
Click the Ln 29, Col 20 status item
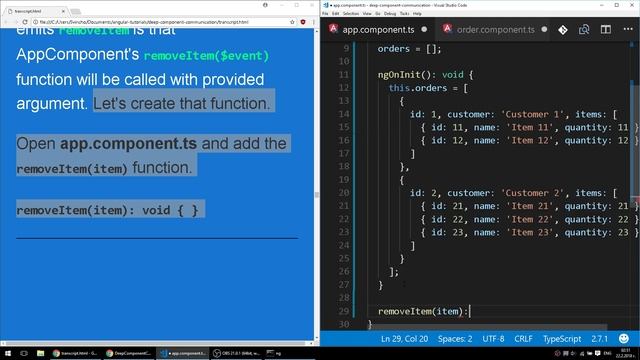[404, 339]
